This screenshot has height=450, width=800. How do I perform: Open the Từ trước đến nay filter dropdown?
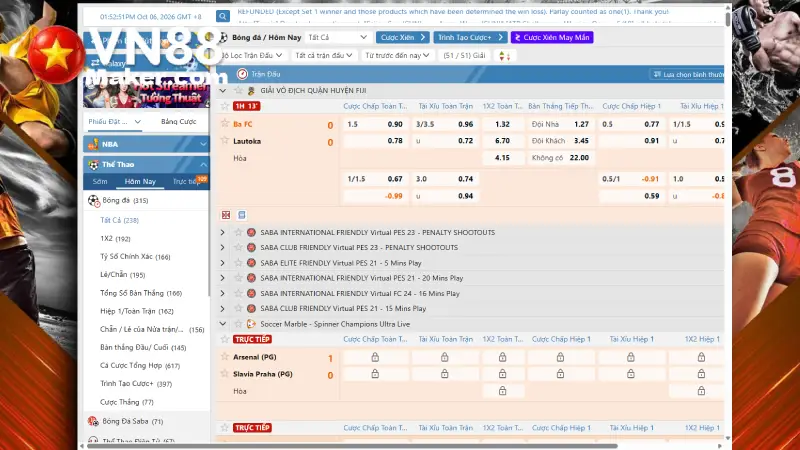[397, 56]
